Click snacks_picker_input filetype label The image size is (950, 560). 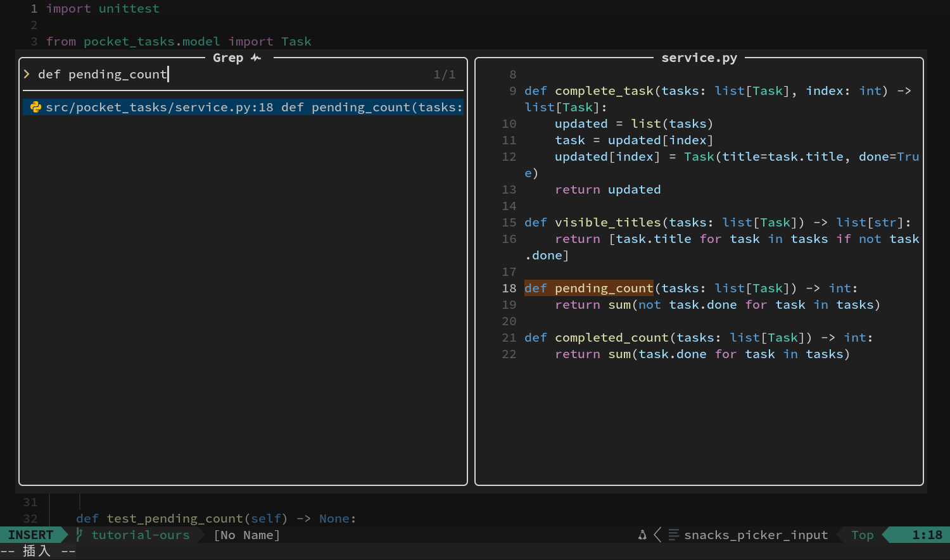tap(756, 535)
